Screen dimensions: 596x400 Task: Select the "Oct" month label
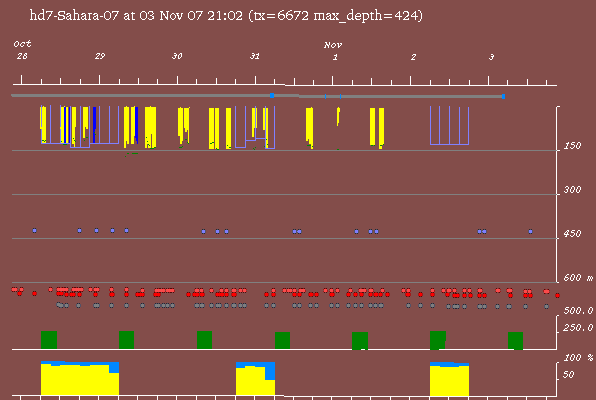click(x=22, y=44)
